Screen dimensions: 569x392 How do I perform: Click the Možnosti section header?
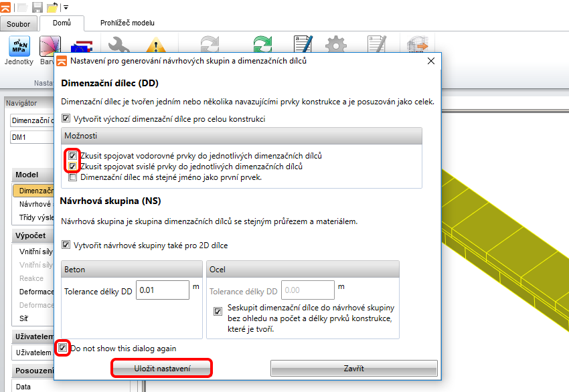(242, 136)
